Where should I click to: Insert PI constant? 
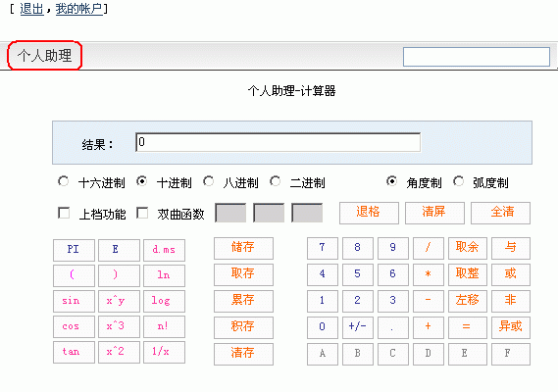[74, 250]
